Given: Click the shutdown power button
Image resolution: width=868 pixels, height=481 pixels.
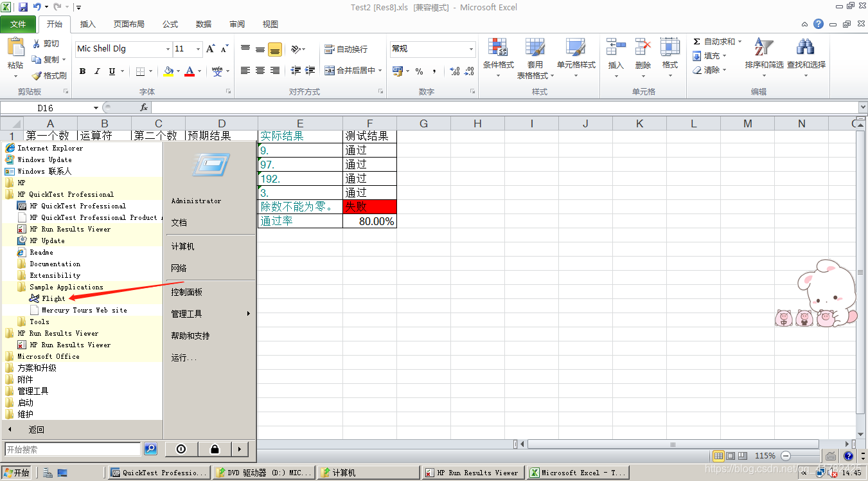Looking at the screenshot, I should pos(181,449).
